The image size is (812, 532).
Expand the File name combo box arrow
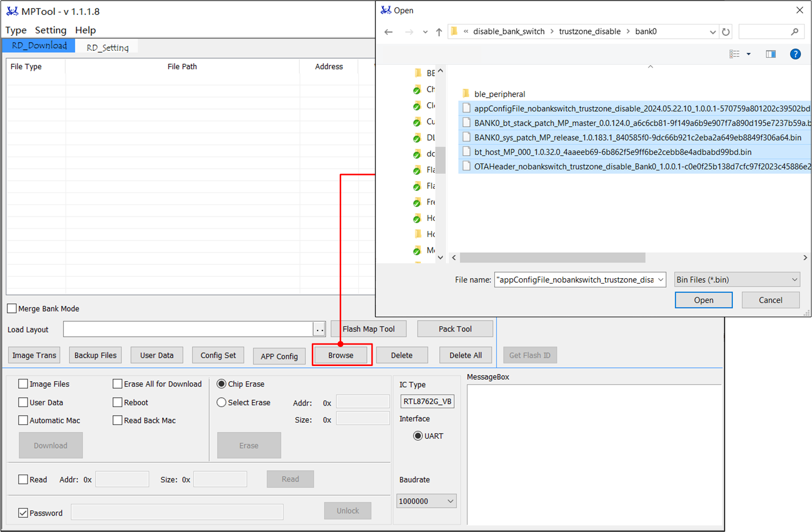pyautogui.click(x=661, y=280)
